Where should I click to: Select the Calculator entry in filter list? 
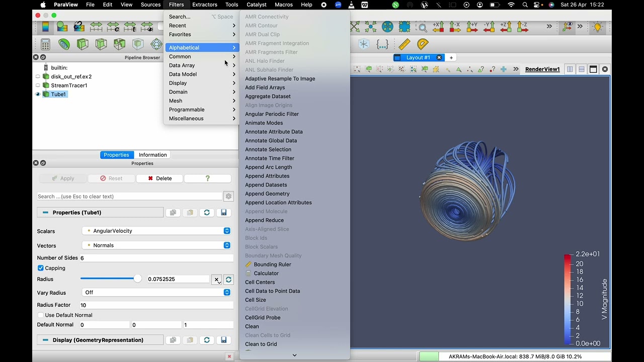[x=266, y=274]
